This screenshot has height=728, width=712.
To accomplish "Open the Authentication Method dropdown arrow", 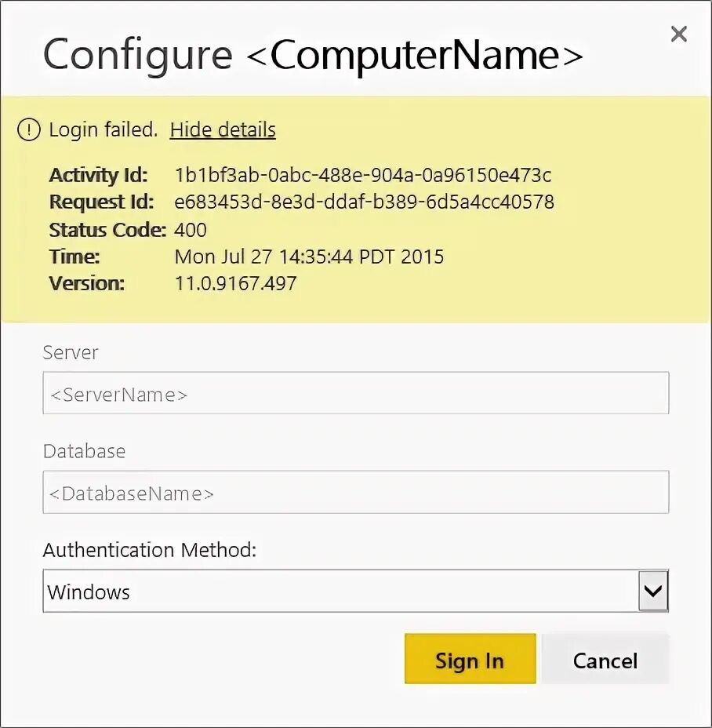I will 653,591.
